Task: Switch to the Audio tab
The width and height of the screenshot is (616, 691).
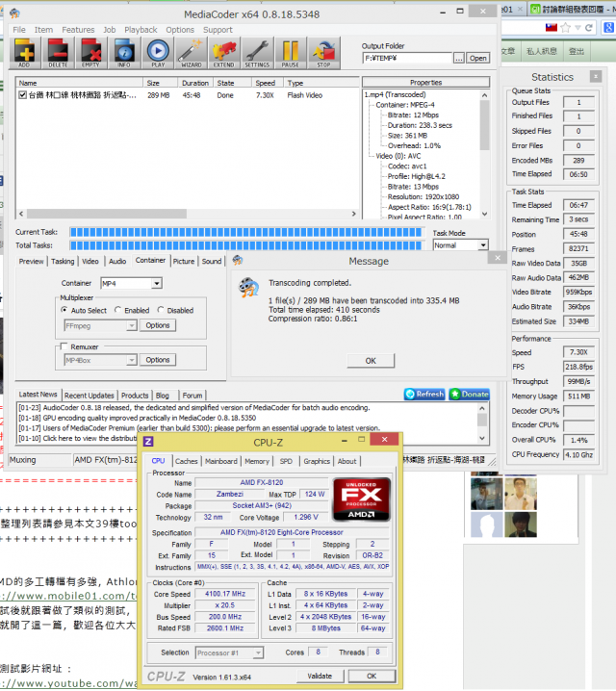Action: coord(117,262)
